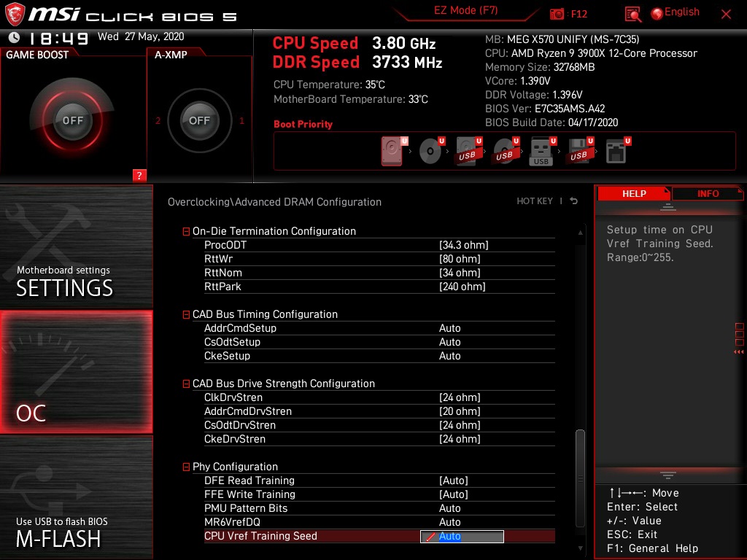Select A-XMP profile number 1

coord(241,120)
